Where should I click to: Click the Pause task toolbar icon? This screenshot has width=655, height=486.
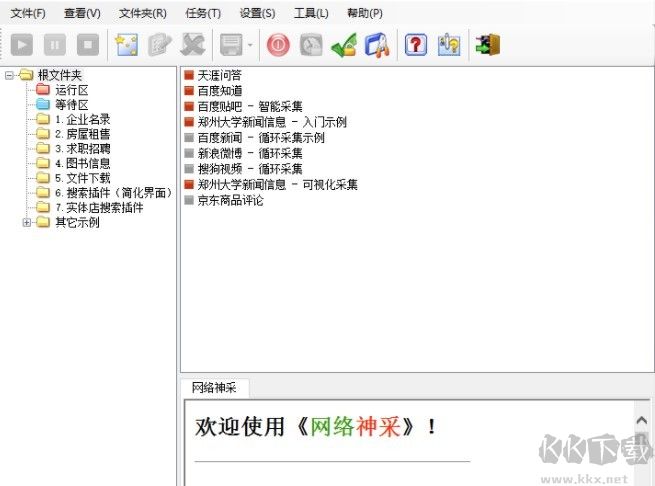coord(55,44)
